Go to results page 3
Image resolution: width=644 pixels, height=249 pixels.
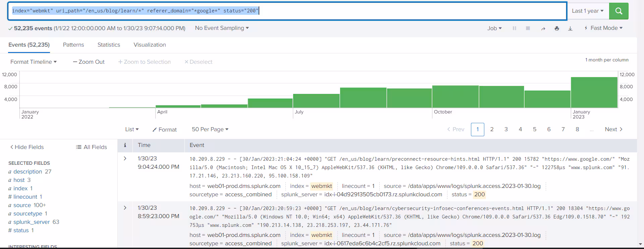click(x=506, y=130)
